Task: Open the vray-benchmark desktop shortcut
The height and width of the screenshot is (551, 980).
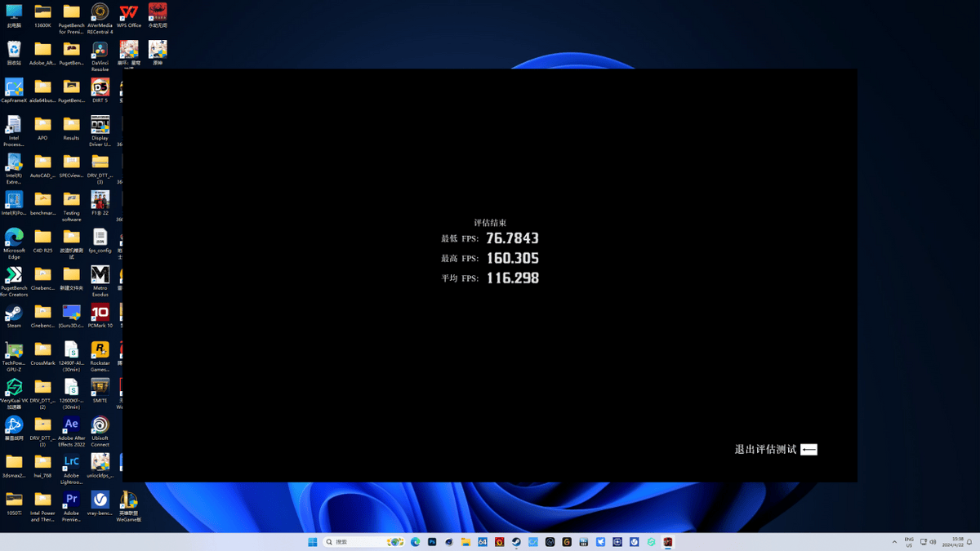Action: (x=100, y=503)
